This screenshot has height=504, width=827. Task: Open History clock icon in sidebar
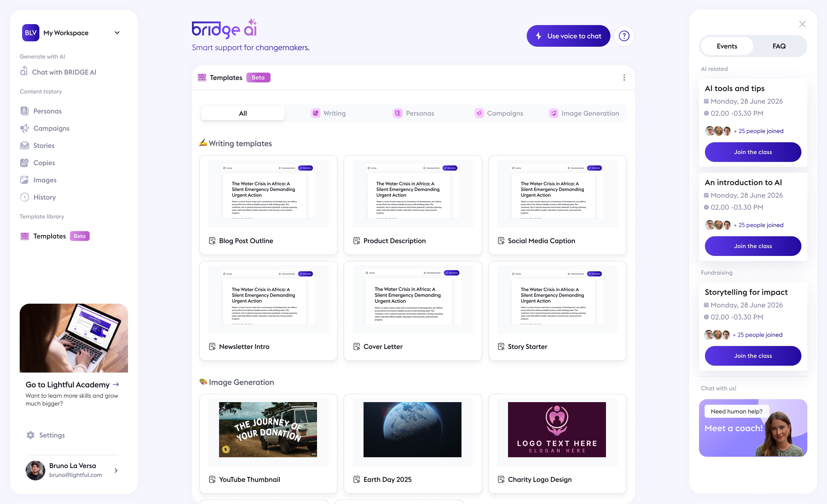point(25,197)
